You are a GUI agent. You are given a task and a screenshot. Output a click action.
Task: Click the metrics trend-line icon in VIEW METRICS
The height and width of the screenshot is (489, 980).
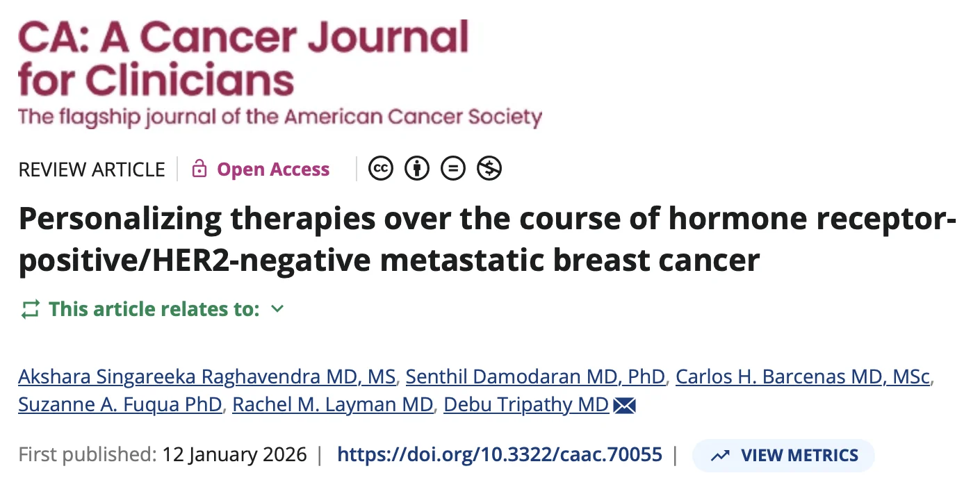721,455
